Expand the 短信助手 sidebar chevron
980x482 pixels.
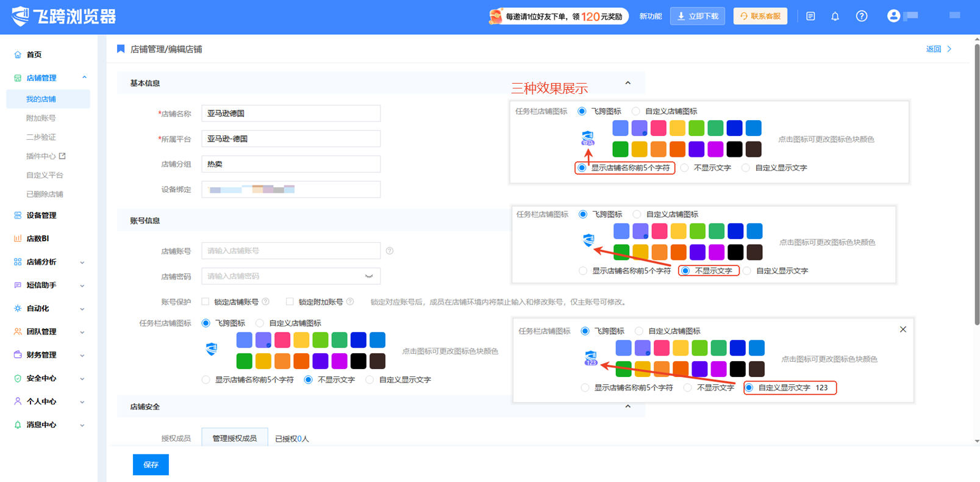pos(82,286)
